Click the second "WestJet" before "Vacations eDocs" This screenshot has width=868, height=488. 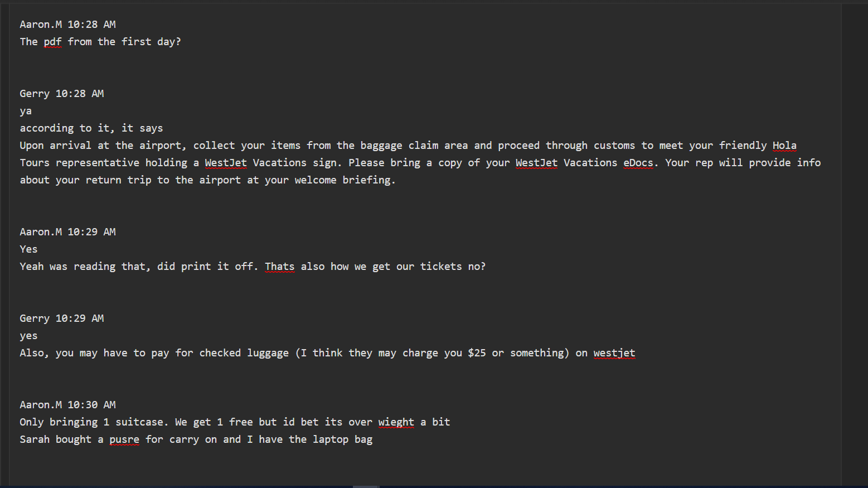click(536, 163)
